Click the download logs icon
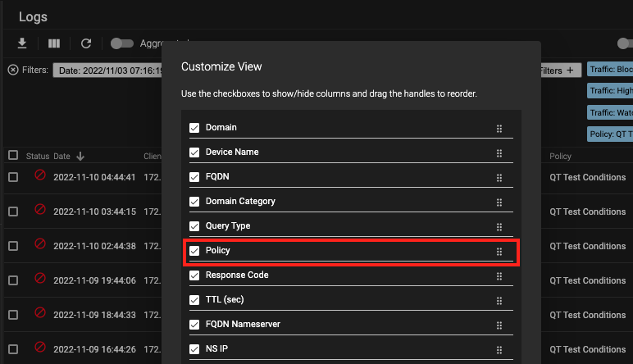This screenshot has width=633, height=364. coord(22,43)
